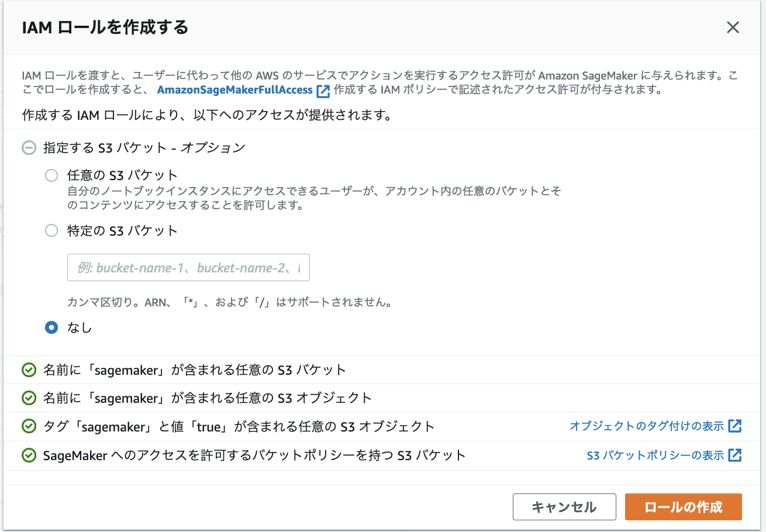Viewport: 766px width, 532px height.
Task: Click external icon after S3 バケットポリシーの表示
Action: (x=735, y=455)
